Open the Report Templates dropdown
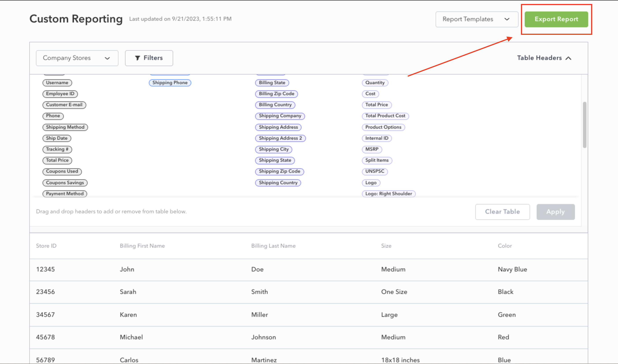618x364 pixels. [x=477, y=19]
